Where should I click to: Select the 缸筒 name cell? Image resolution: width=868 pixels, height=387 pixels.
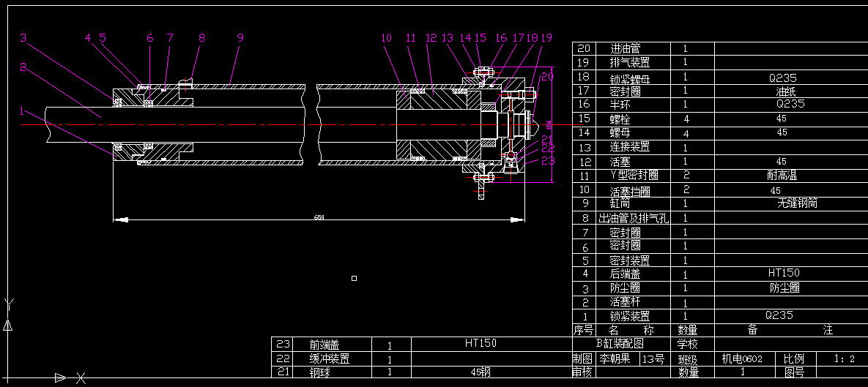[x=620, y=203]
